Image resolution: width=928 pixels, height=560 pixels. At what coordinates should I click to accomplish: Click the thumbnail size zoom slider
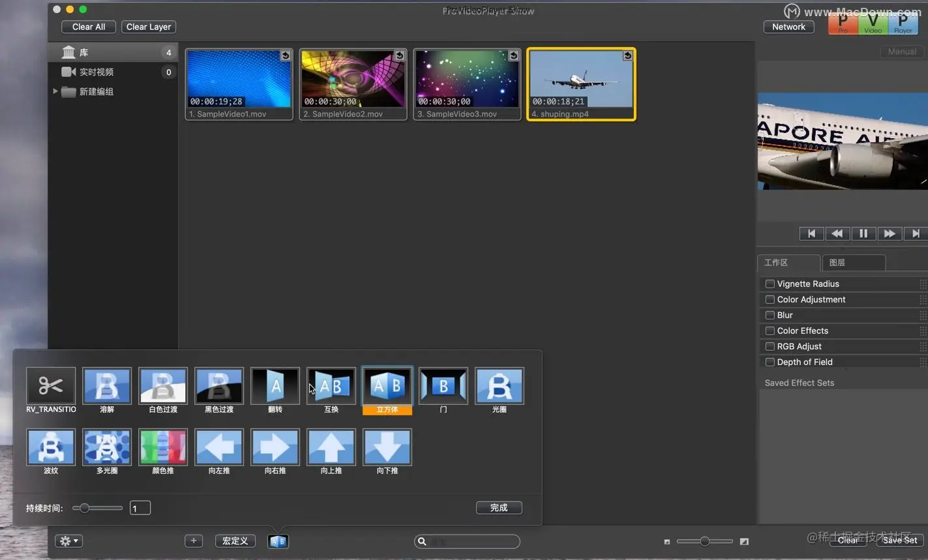(705, 541)
